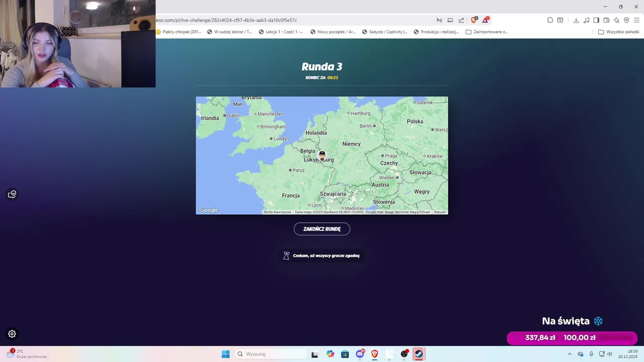The height and width of the screenshot is (362, 644).
Task: Open Copilot from the taskbar
Action: coord(330,354)
